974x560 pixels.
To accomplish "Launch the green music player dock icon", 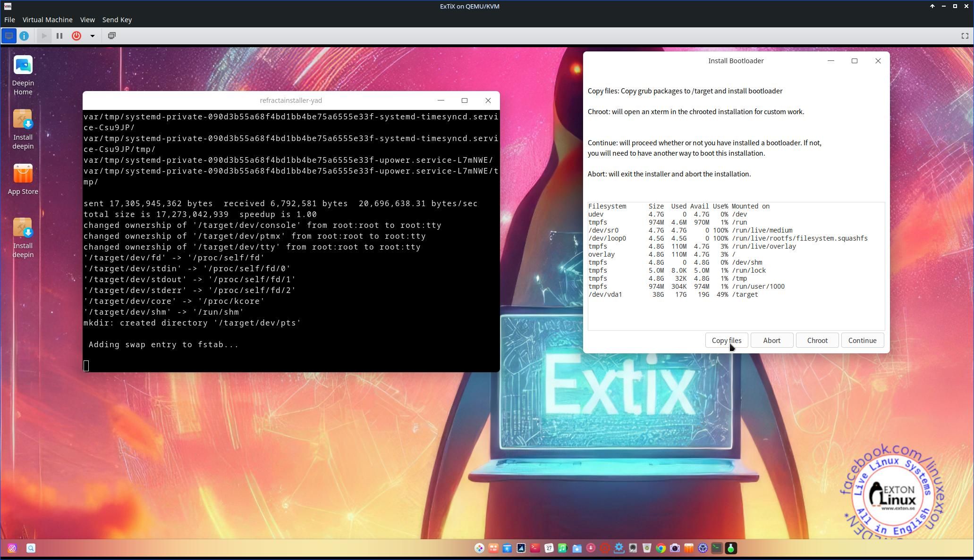I will click(x=563, y=548).
